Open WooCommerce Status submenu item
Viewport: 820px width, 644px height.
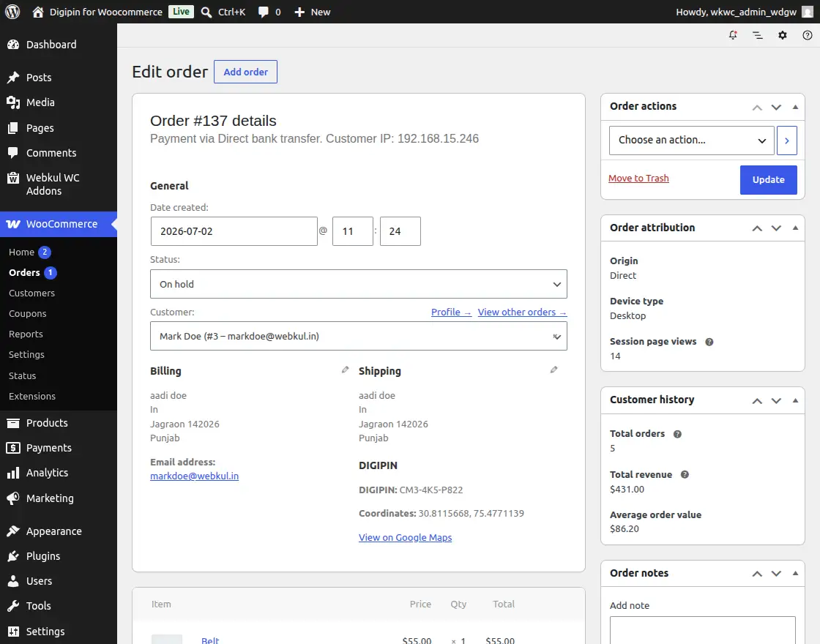coord(22,376)
